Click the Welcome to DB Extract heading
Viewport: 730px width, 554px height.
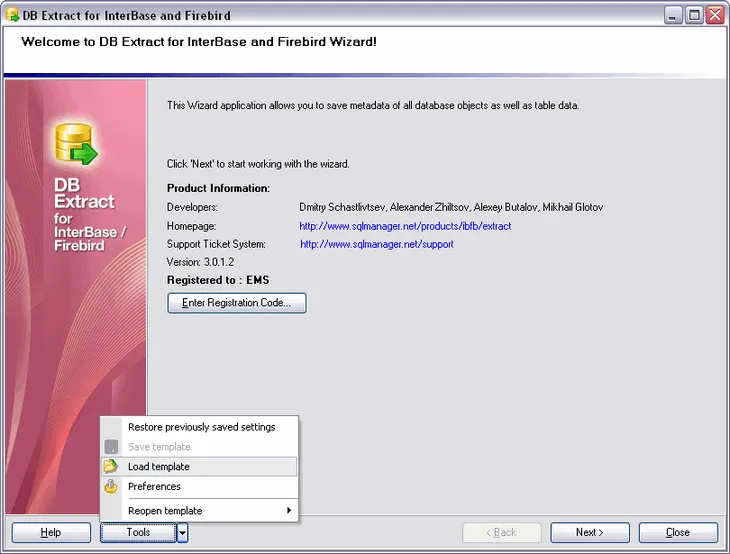pos(199,42)
